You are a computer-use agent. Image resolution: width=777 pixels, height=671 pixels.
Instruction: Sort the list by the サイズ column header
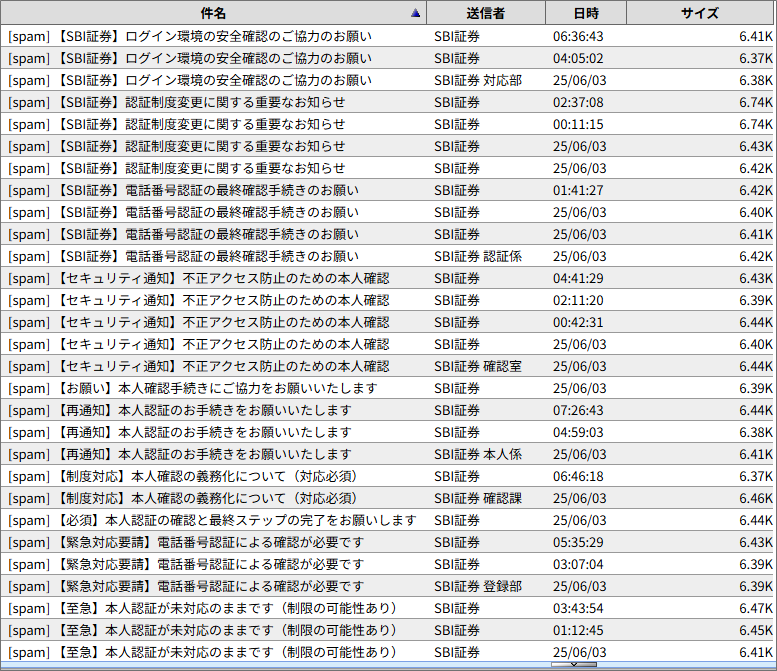point(700,13)
